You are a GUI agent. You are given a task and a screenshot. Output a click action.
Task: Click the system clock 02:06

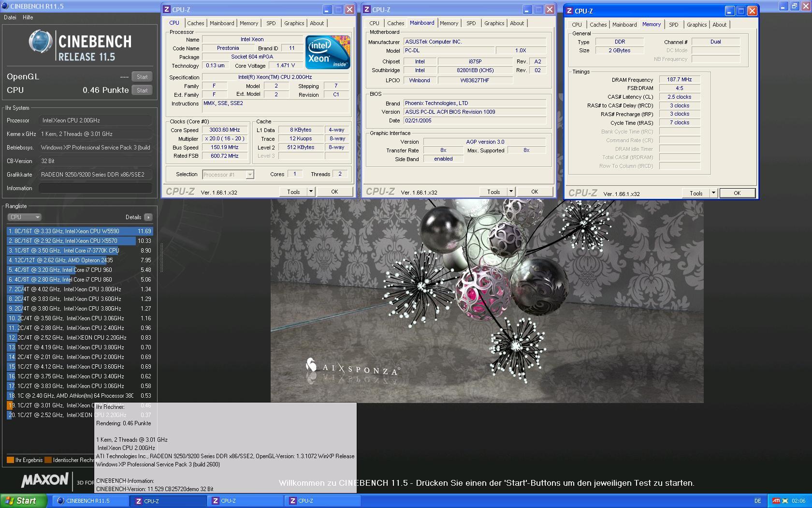(x=798, y=501)
